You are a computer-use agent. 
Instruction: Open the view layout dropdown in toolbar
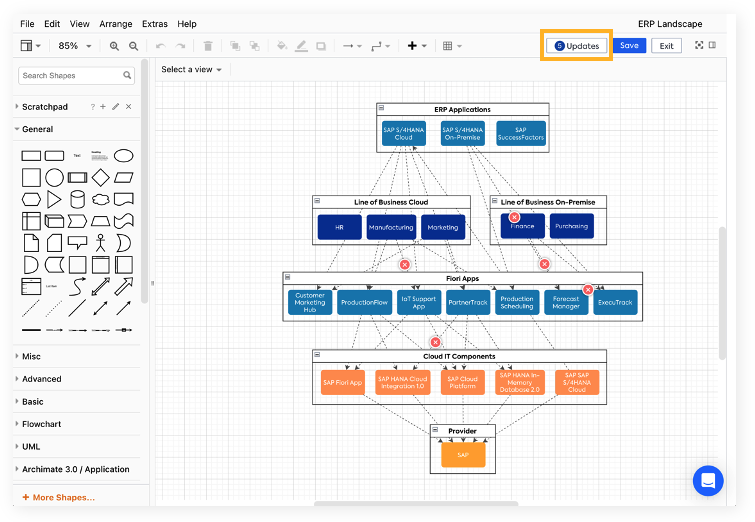point(31,46)
